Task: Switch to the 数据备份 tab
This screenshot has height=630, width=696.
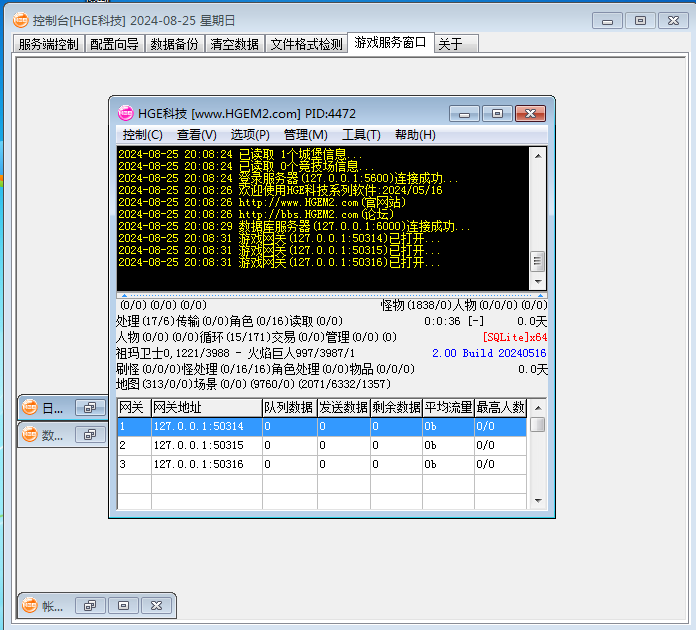Action: point(174,44)
